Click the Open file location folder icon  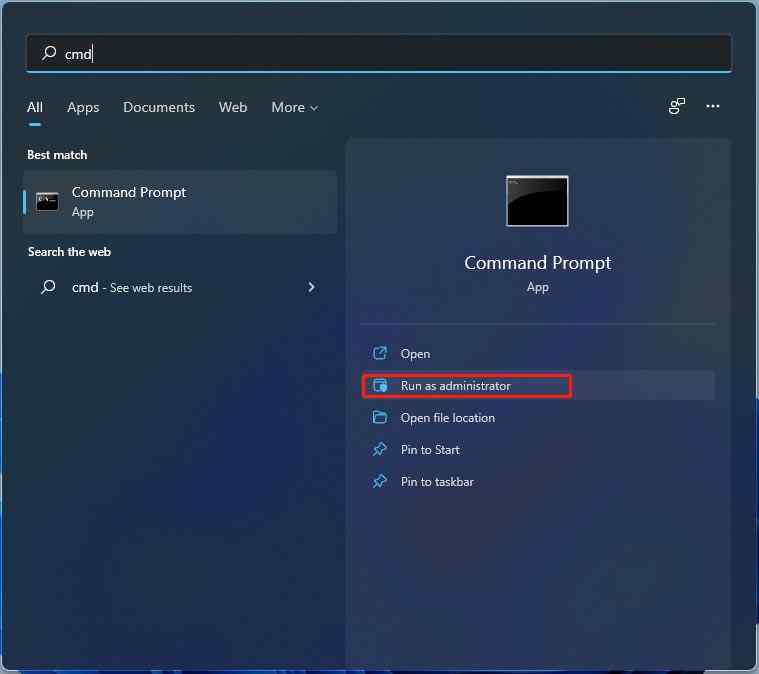tap(380, 417)
